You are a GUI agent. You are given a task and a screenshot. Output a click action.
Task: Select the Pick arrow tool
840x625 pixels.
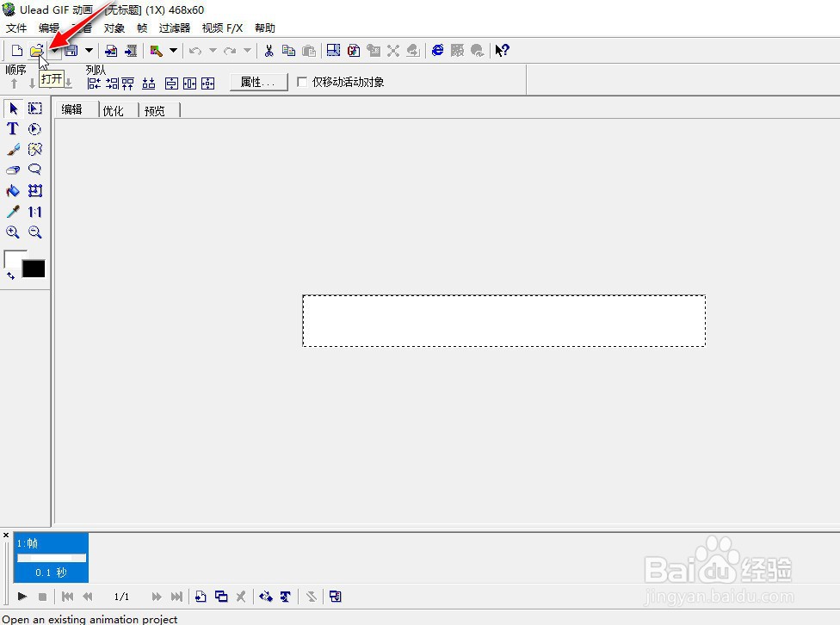pyautogui.click(x=14, y=108)
